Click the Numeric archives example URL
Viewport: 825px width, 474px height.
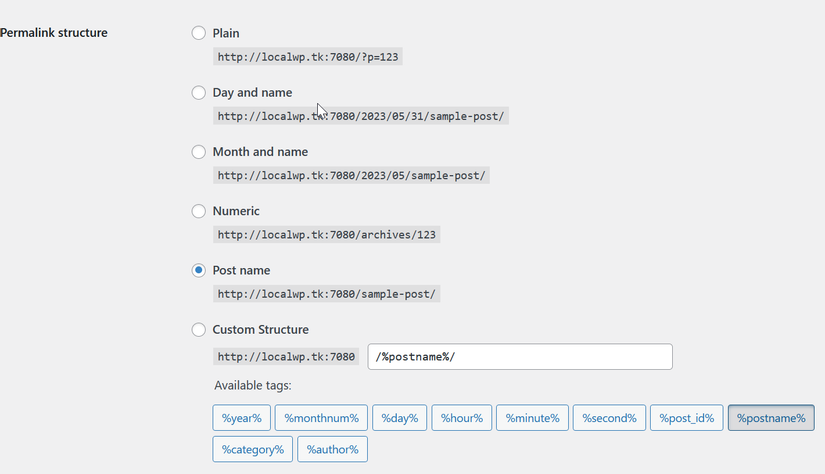coord(327,235)
